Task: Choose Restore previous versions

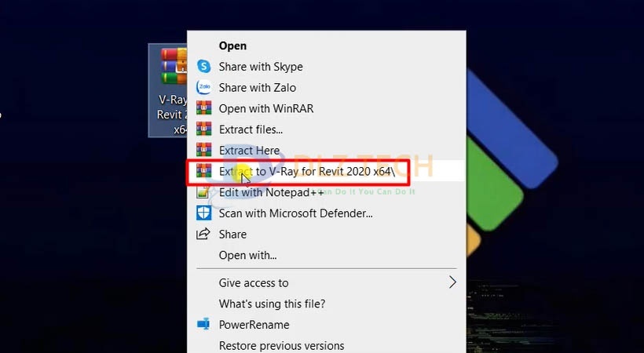Action: pyautogui.click(x=281, y=345)
